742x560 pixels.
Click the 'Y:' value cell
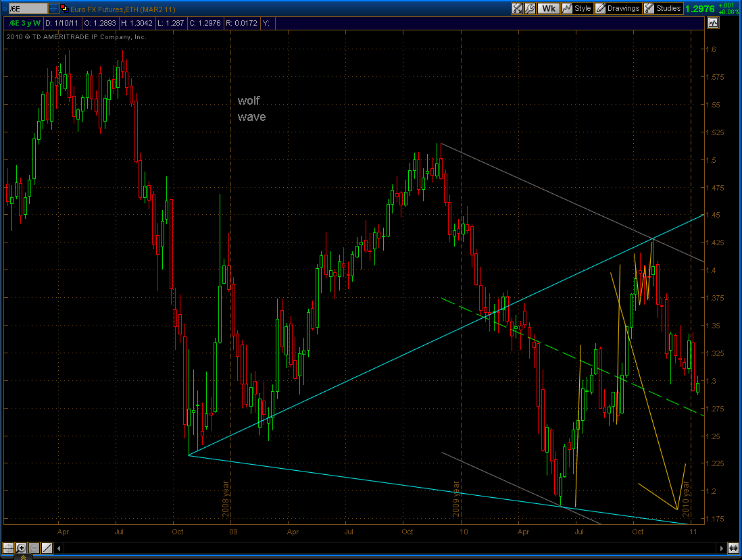pos(266,23)
